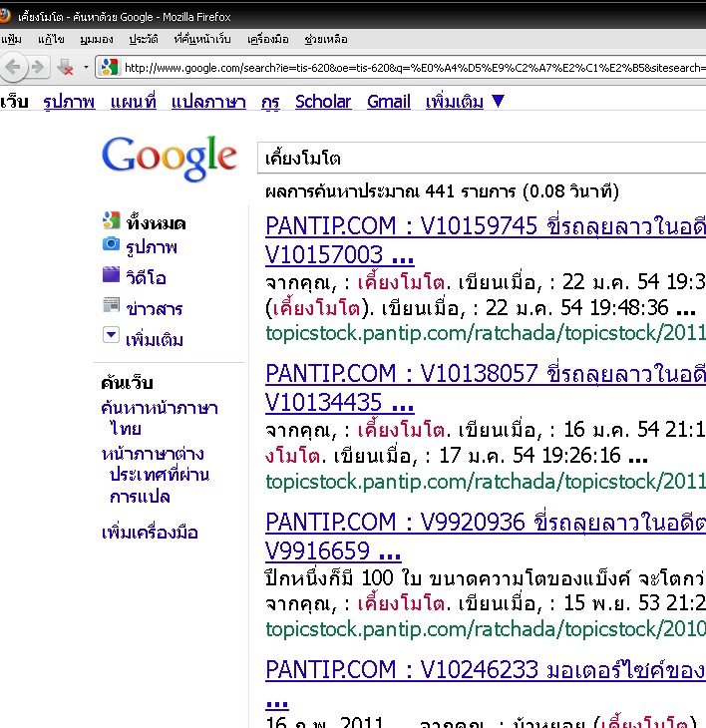Select ข่าวสาร in the left sidebar
The image size is (706, 728).
155,309
